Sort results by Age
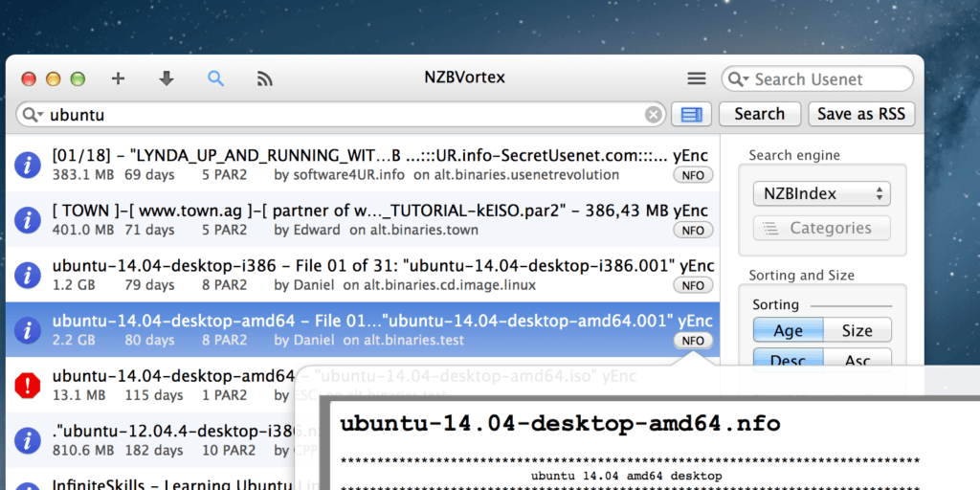 pos(788,331)
